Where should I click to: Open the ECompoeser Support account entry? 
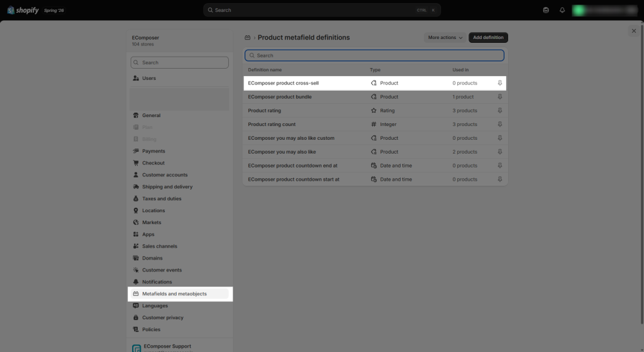pos(179,348)
